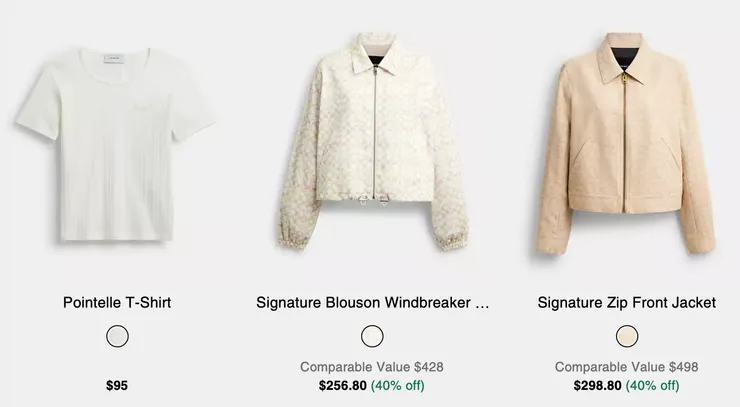Select the white swatch under Pointelle T-Shirt

pyautogui.click(x=117, y=336)
